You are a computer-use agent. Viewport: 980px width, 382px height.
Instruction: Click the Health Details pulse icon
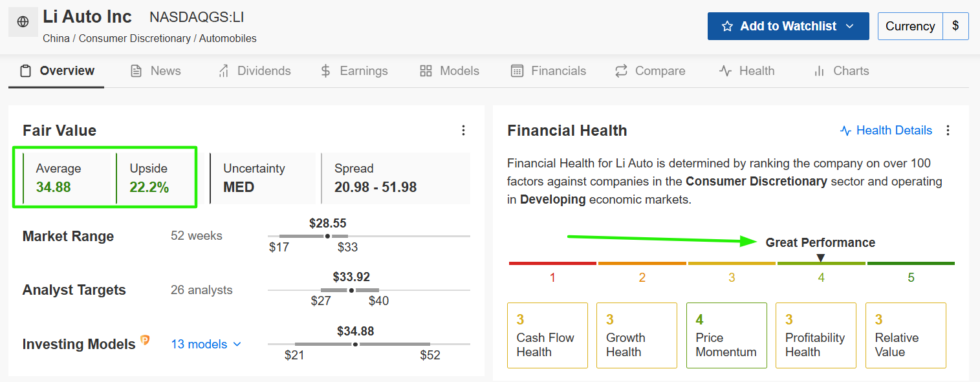pyautogui.click(x=845, y=131)
